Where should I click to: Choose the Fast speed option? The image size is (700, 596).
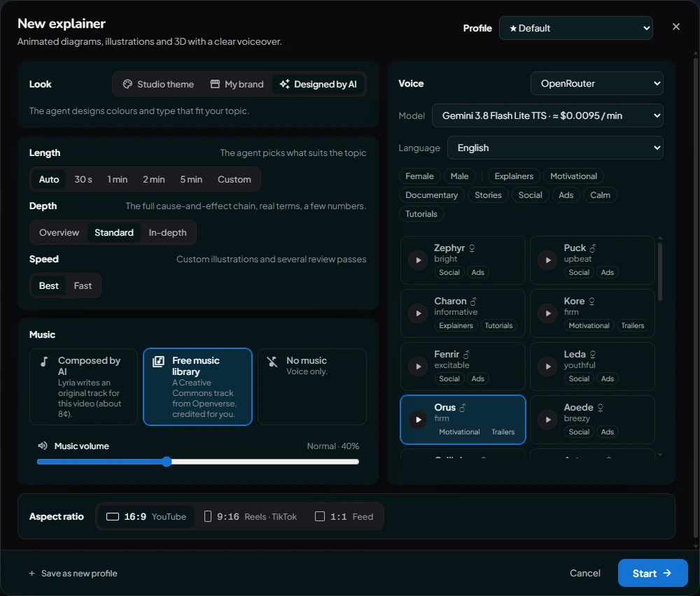point(83,285)
